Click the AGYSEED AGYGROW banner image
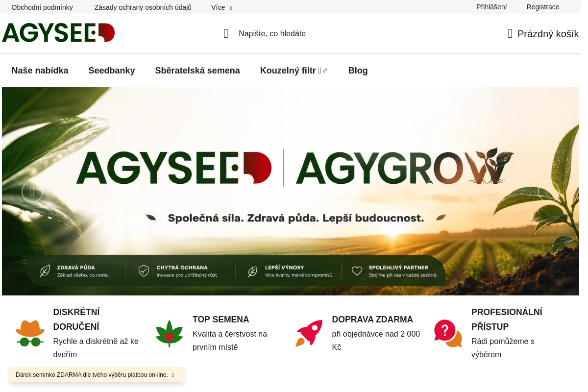588x392 pixels. click(291, 191)
